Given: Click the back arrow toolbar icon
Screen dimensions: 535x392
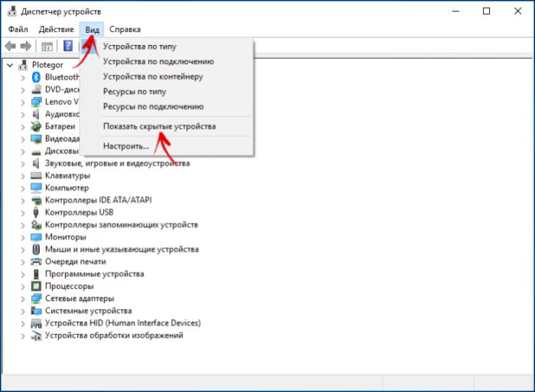Looking at the screenshot, I should point(10,46).
